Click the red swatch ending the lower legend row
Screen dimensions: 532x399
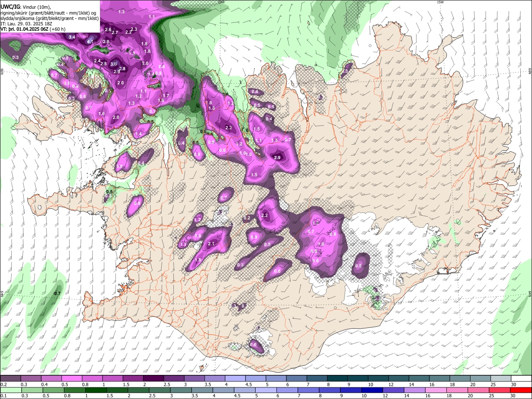(x=520, y=390)
